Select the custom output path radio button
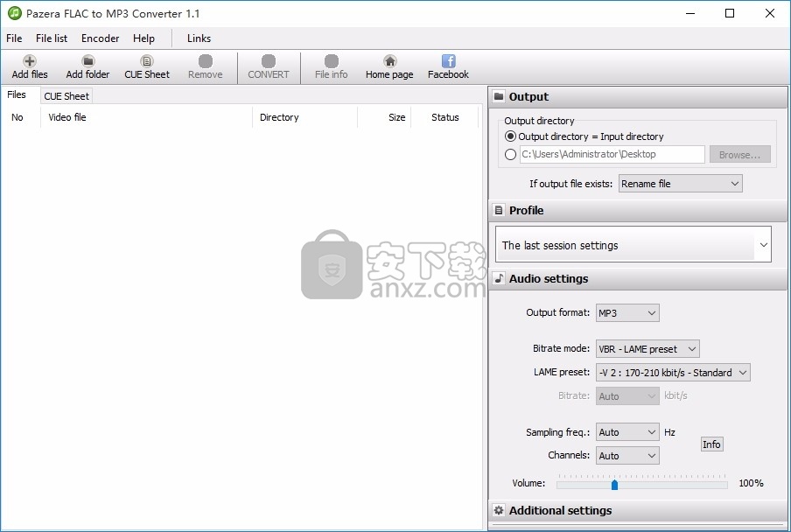The width and height of the screenshot is (791, 532). (510, 154)
